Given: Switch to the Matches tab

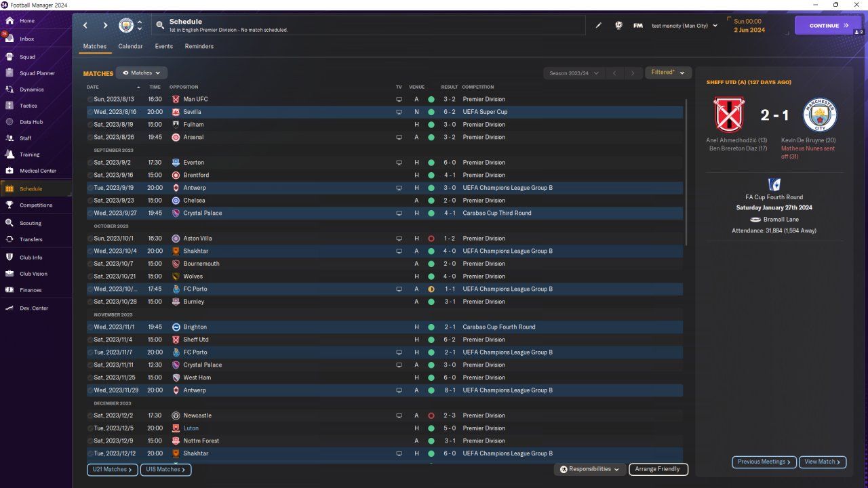Looking at the screenshot, I should (95, 47).
